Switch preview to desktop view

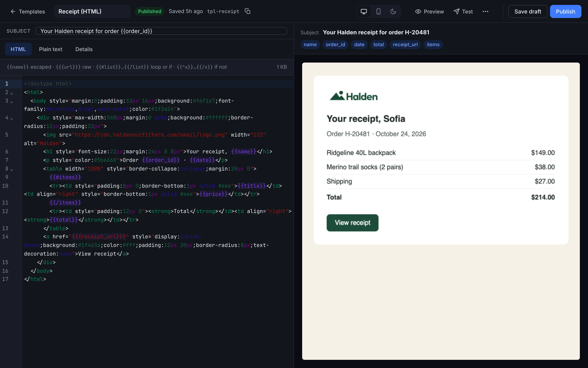click(364, 11)
